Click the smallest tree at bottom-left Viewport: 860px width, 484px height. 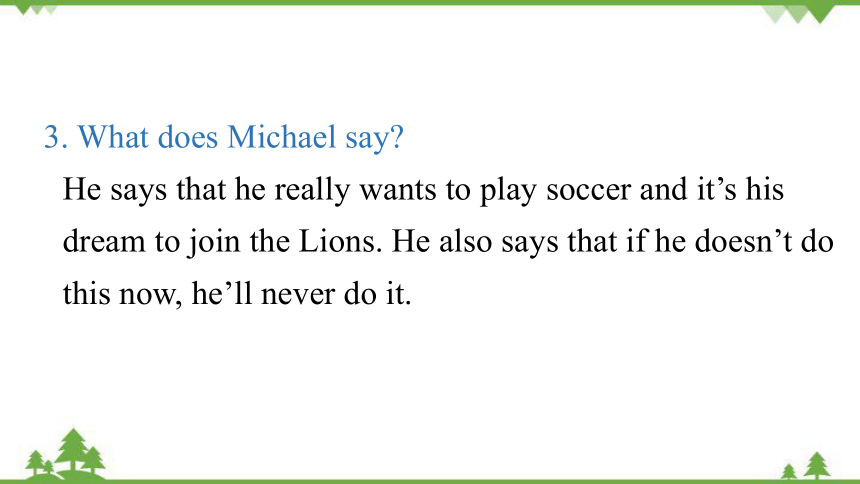pos(48,467)
